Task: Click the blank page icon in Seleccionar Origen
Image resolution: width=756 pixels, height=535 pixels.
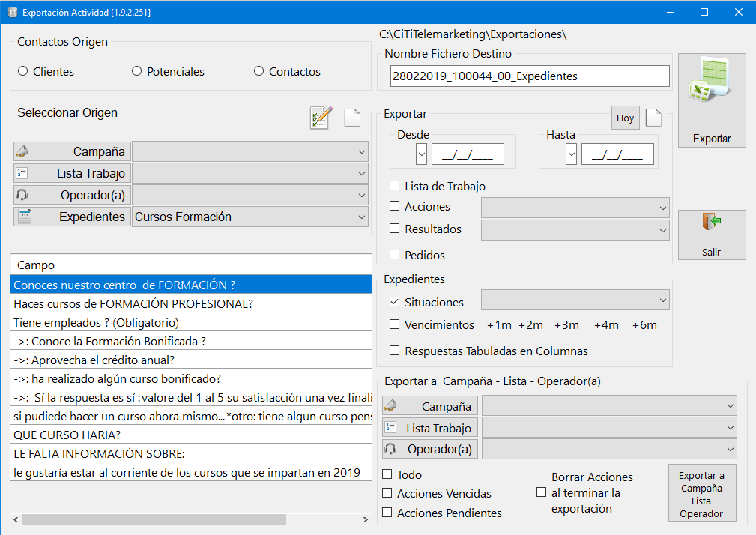Action: (x=352, y=118)
